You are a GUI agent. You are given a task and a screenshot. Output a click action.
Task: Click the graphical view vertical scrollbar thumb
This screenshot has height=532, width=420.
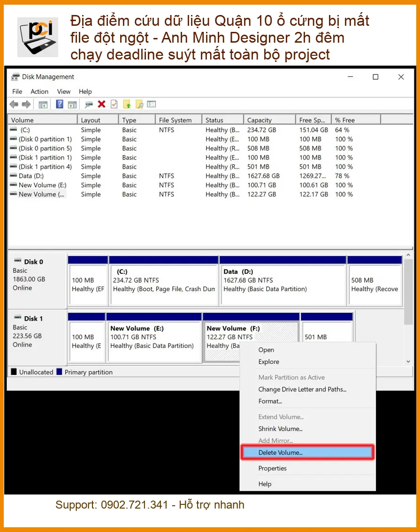(408, 292)
